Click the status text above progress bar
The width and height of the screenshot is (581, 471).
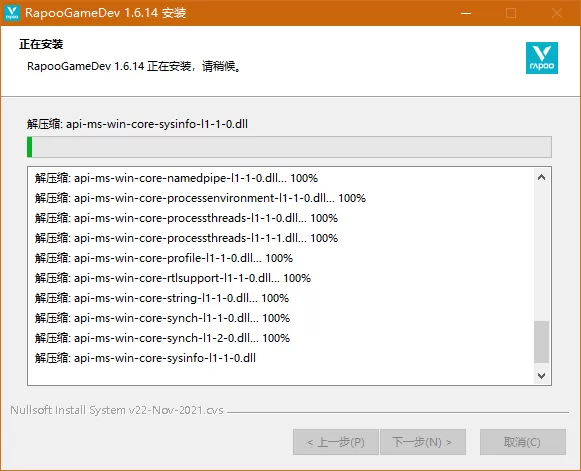(x=137, y=124)
